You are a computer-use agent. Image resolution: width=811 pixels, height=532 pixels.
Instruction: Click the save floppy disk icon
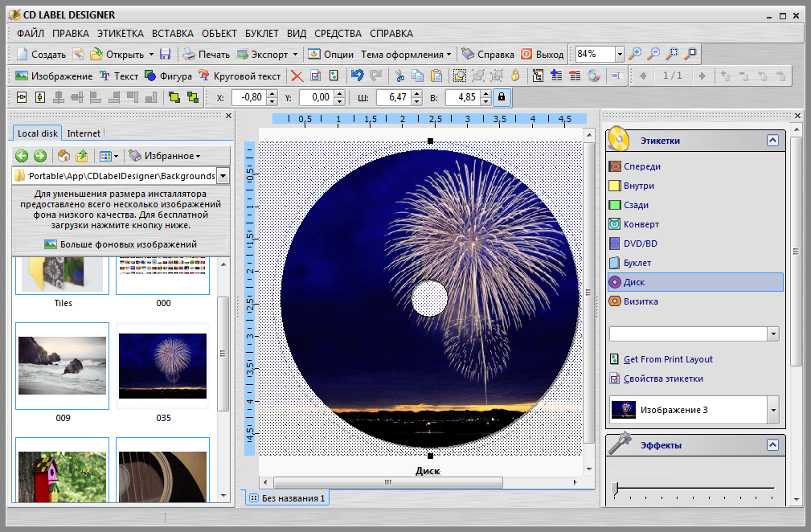tap(165, 55)
